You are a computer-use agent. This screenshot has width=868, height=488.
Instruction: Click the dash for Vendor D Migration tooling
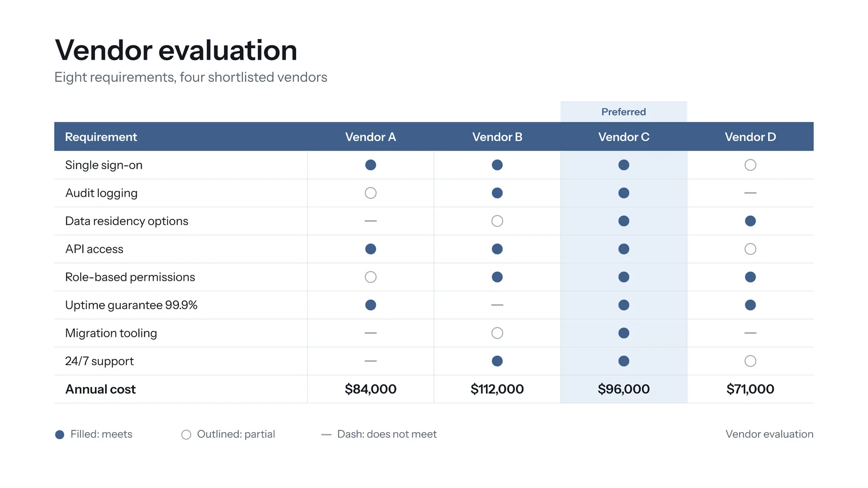coord(750,333)
